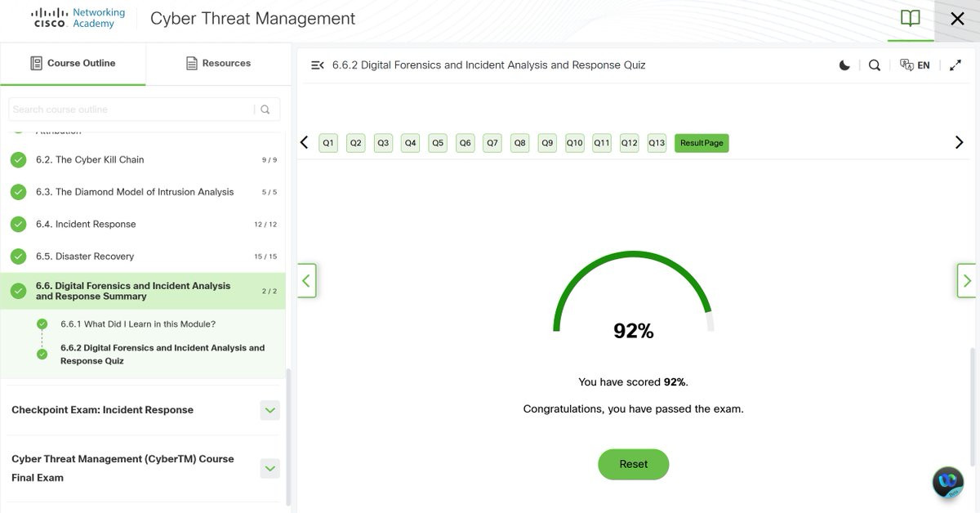Switch to the Course Outline tab

point(73,63)
